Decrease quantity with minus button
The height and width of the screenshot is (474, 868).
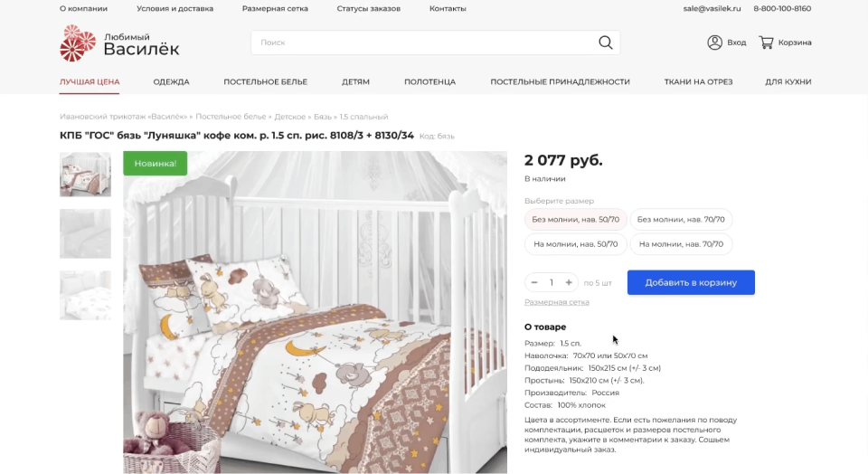(x=534, y=282)
